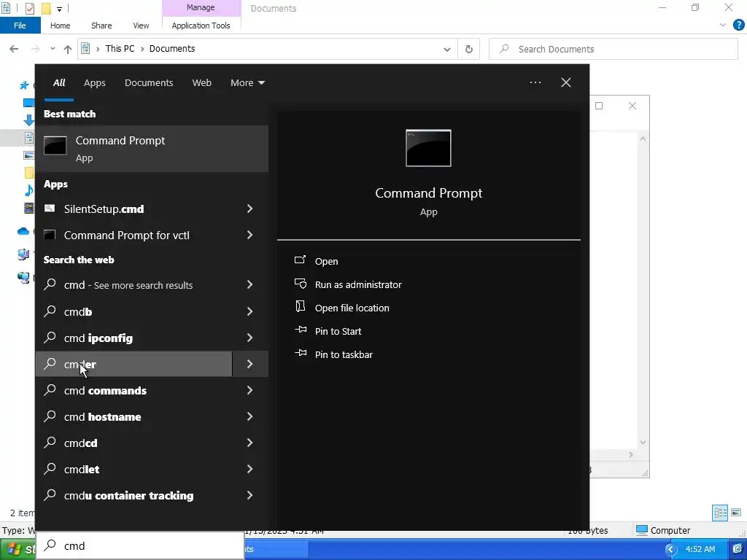Expand the cmd ipconfig suggestion chevron
The image size is (747, 560).
click(249, 338)
